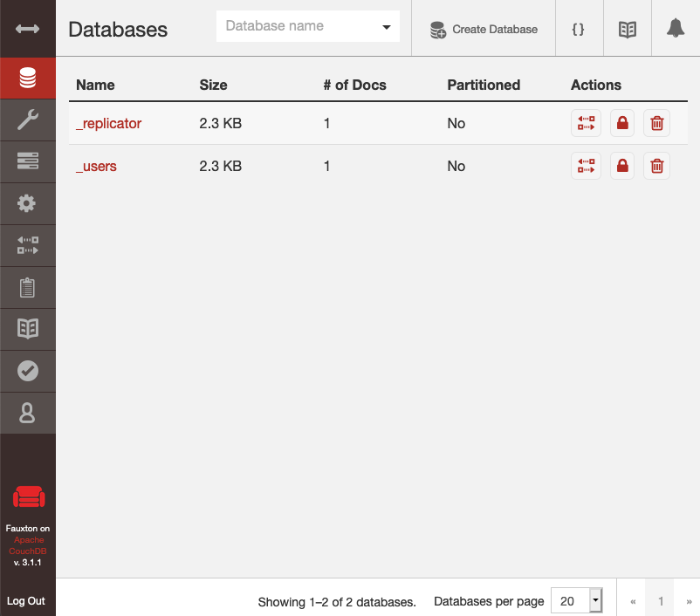Open the Configuration gear icon in sidebar
The height and width of the screenshot is (616, 700).
tap(27, 203)
